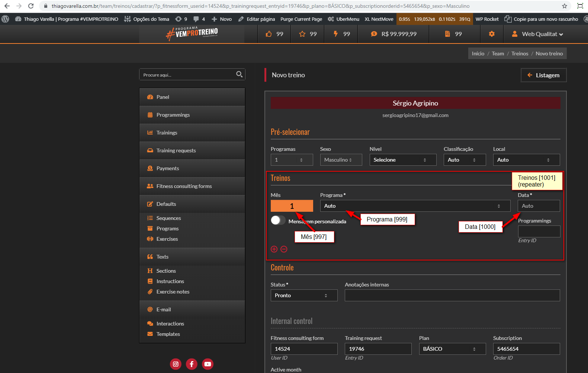This screenshot has height=373, width=588.
Task: Open Training requests in sidebar
Action: 176,150
